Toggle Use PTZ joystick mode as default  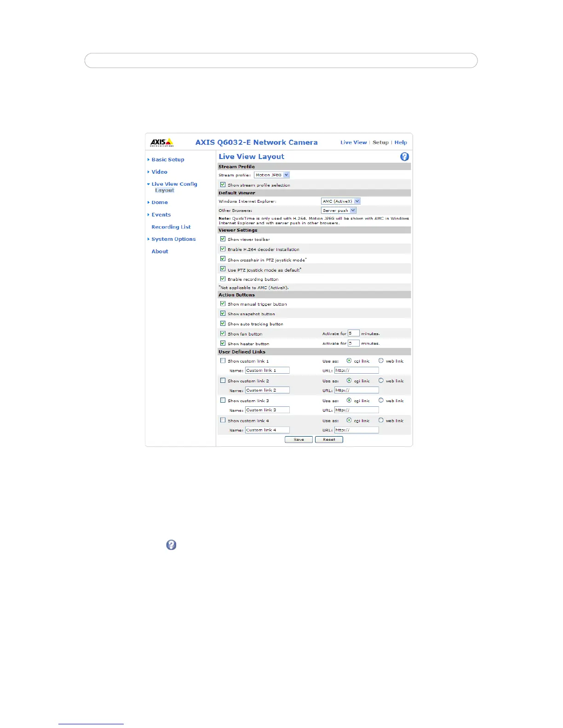point(223,269)
